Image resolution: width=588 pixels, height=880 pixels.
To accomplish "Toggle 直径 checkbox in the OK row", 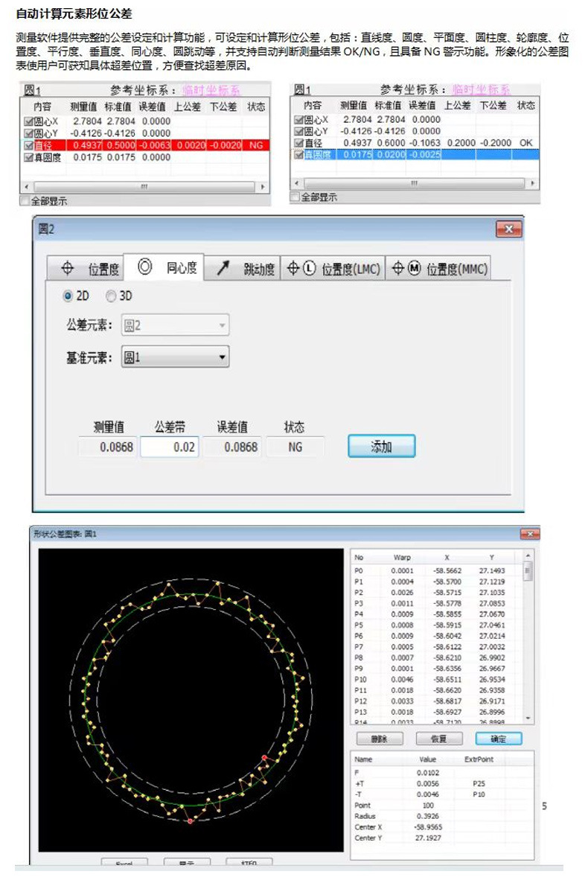I will [298, 143].
